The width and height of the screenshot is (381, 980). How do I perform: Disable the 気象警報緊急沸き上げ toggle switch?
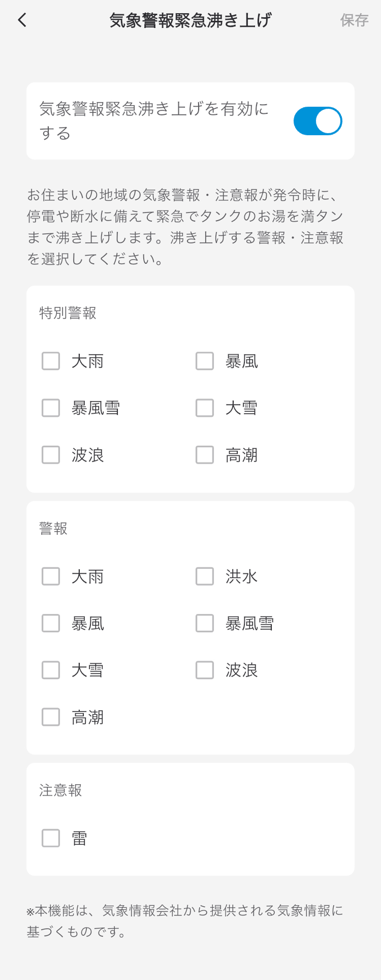(317, 121)
